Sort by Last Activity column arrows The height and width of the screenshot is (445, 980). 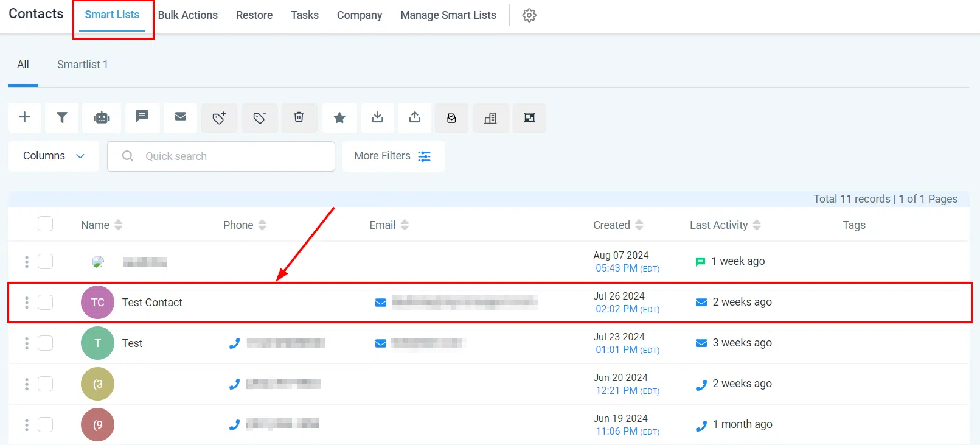757,225
